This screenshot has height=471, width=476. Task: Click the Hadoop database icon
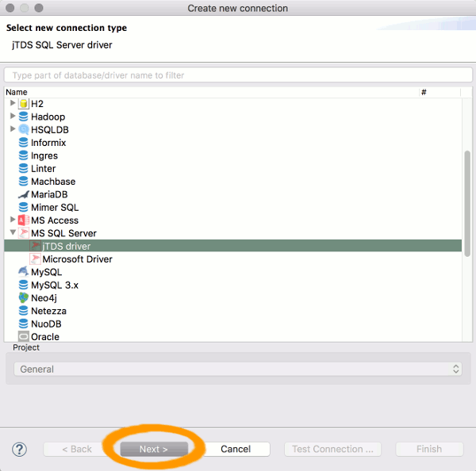[23, 117]
